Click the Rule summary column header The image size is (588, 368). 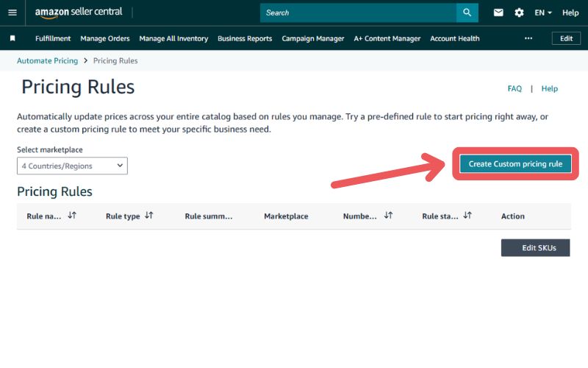pyautogui.click(x=209, y=216)
